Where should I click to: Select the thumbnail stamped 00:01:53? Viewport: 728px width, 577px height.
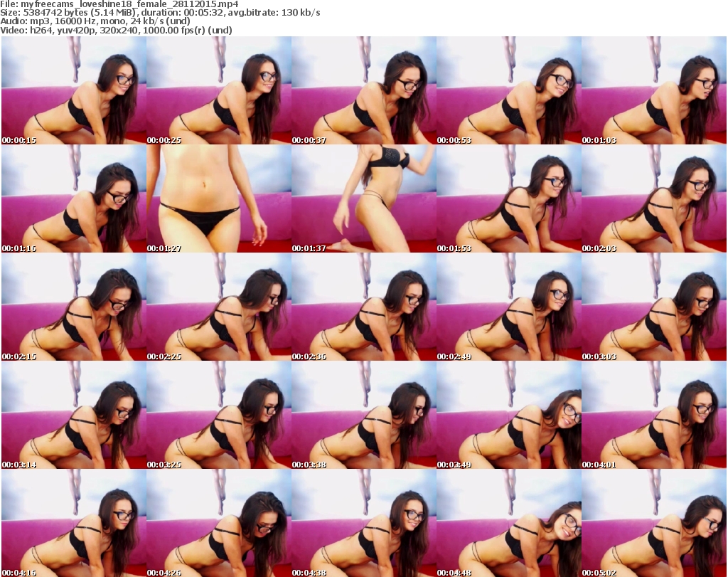[x=509, y=198]
